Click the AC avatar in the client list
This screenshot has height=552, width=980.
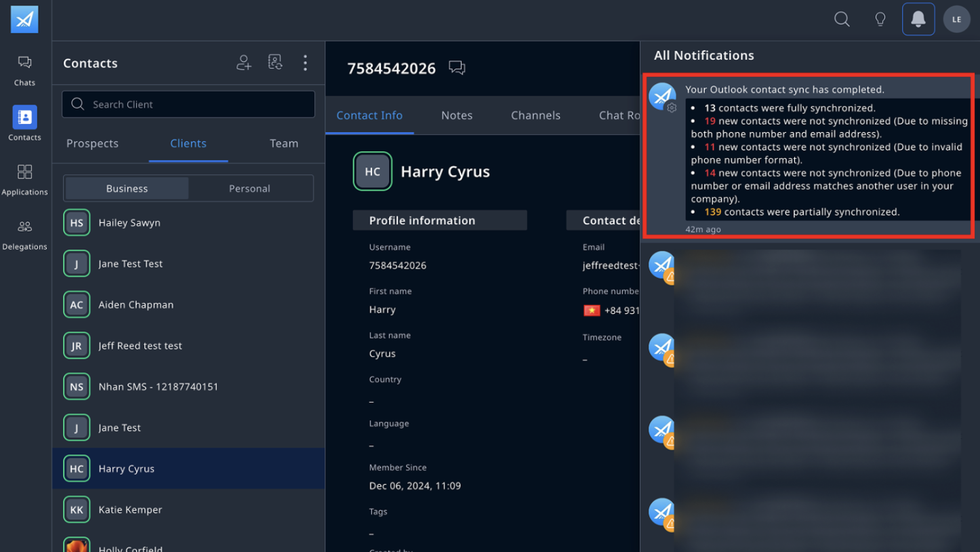77,304
